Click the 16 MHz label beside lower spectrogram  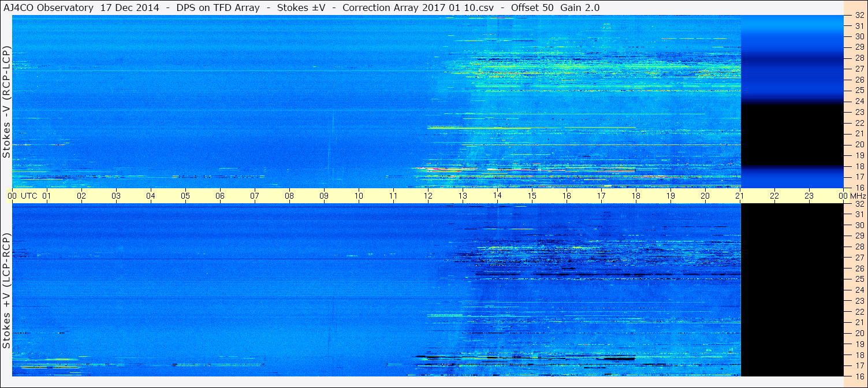click(x=859, y=376)
